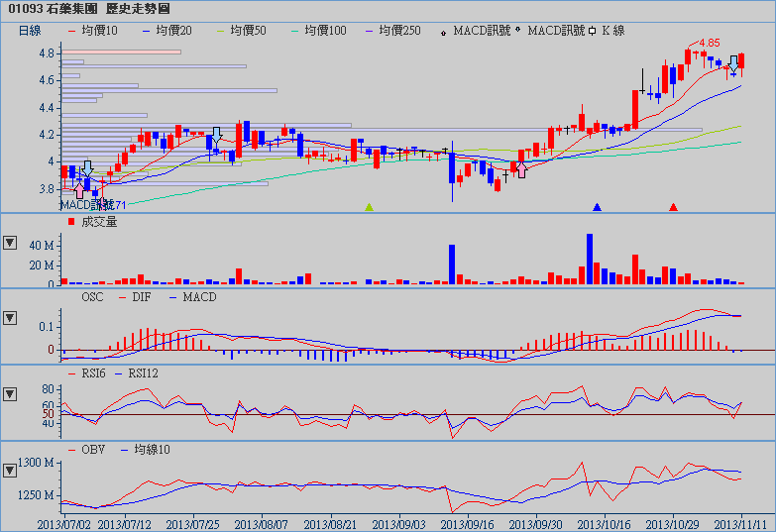The image size is (776, 532).
Task: Open the volume panel indicator dropdown
Action: (x=10, y=242)
